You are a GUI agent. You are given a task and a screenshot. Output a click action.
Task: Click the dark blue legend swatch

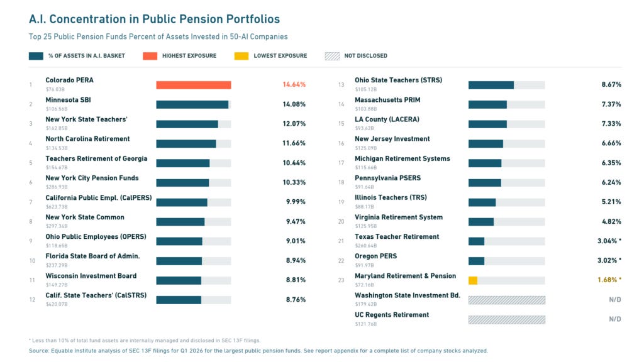(x=36, y=56)
